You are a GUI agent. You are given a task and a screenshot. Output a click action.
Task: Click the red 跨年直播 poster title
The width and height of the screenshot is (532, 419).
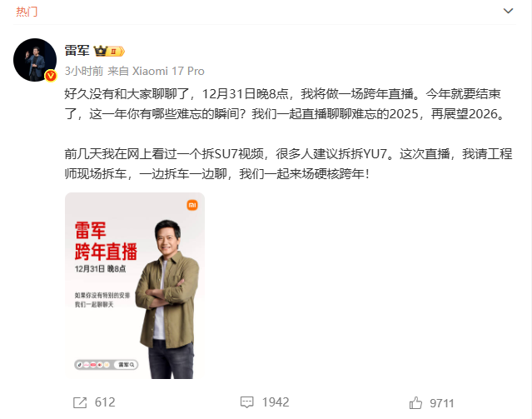[106, 252]
